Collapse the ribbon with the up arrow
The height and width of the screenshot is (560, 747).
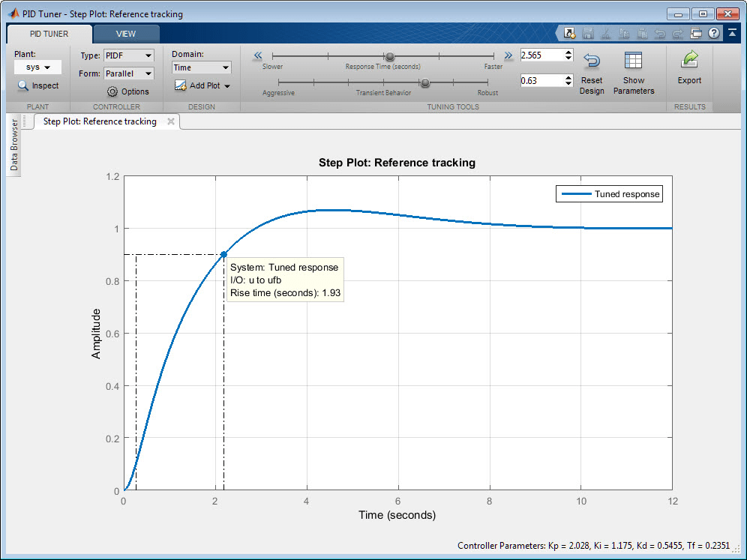[x=733, y=33]
